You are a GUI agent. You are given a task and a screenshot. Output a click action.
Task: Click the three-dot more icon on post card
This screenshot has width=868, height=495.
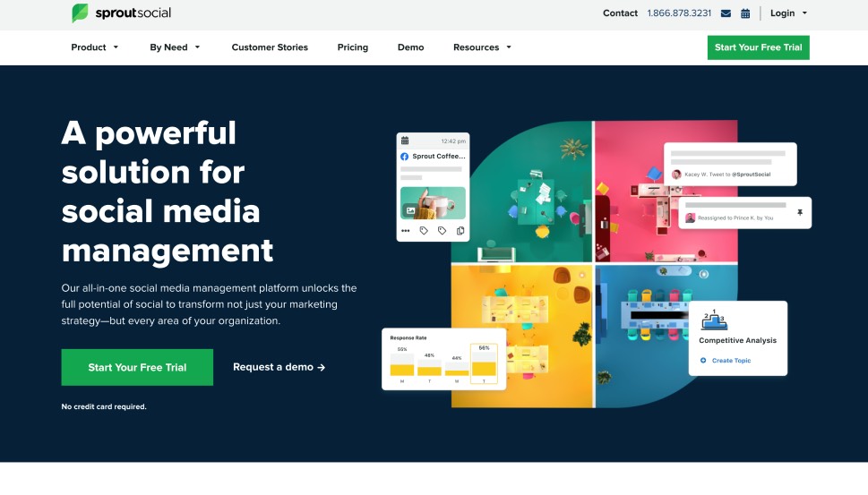406,231
